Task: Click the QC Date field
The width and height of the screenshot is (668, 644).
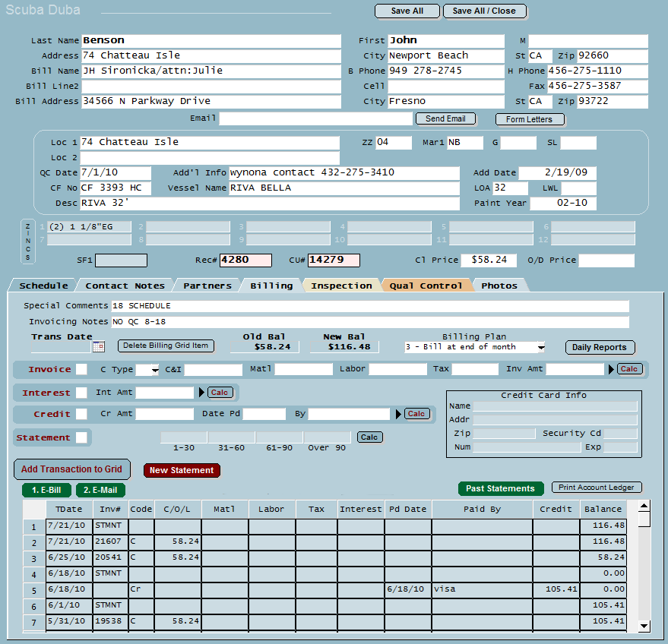Action: [116, 173]
